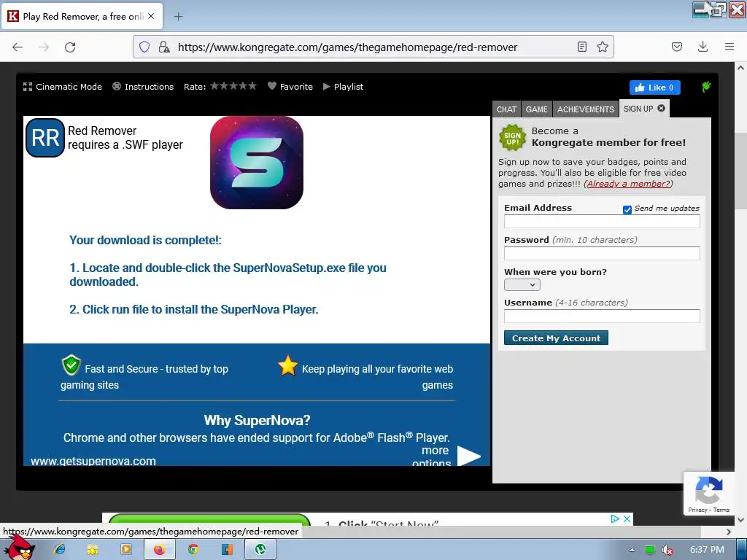Rate the game five stars

[252, 86]
